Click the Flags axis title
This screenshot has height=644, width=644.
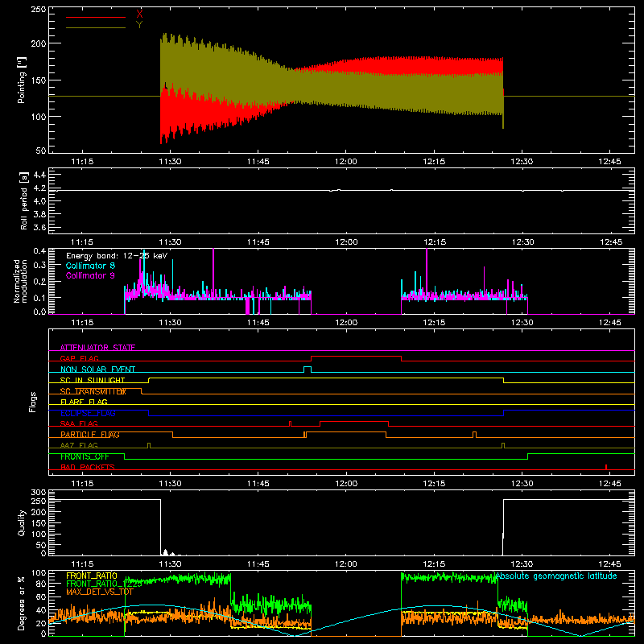coord(32,402)
